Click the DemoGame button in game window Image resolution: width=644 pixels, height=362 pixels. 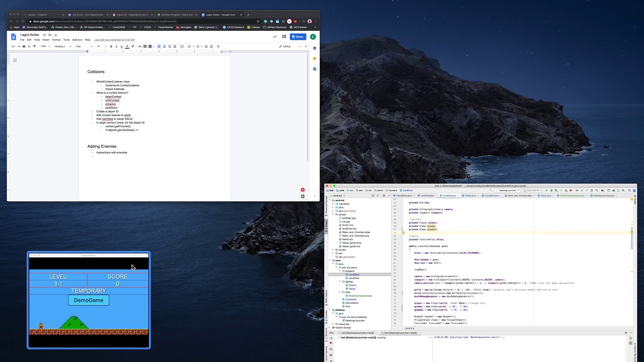89,300
